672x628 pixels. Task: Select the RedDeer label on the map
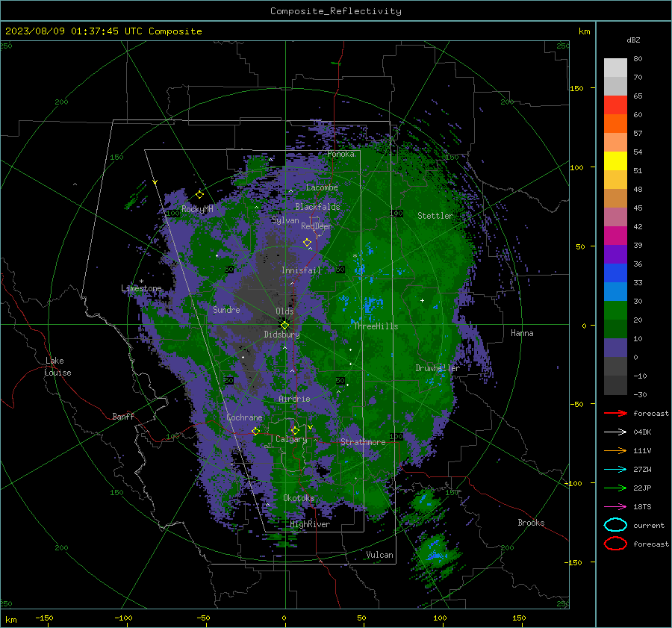pyautogui.click(x=317, y=226)
